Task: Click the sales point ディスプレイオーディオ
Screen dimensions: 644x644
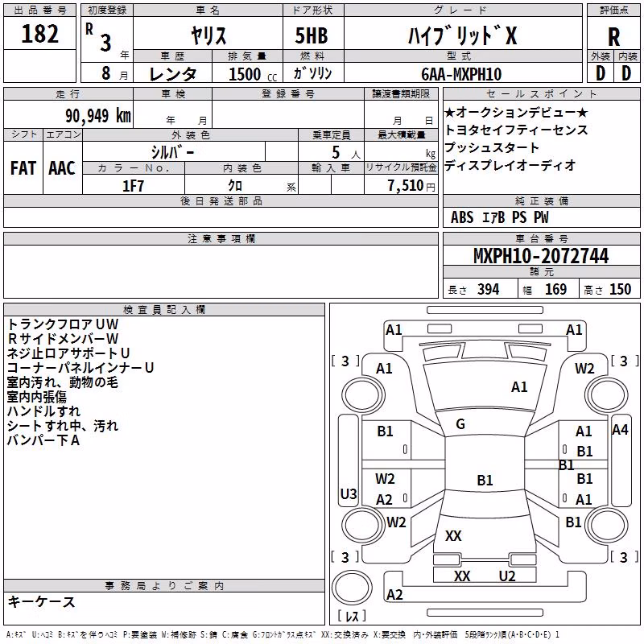Action: click(510, 165)
